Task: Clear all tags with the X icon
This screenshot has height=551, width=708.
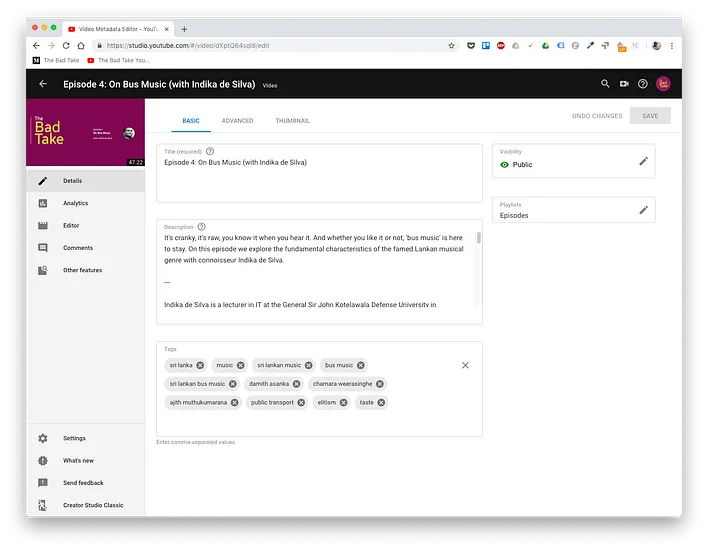Action: 465,366
